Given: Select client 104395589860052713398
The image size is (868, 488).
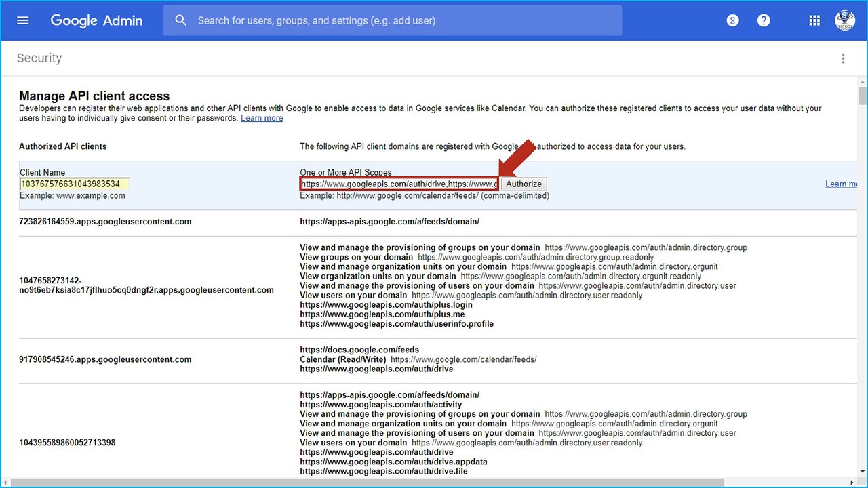Looking at the screenshot, I should tap(67, 443).
